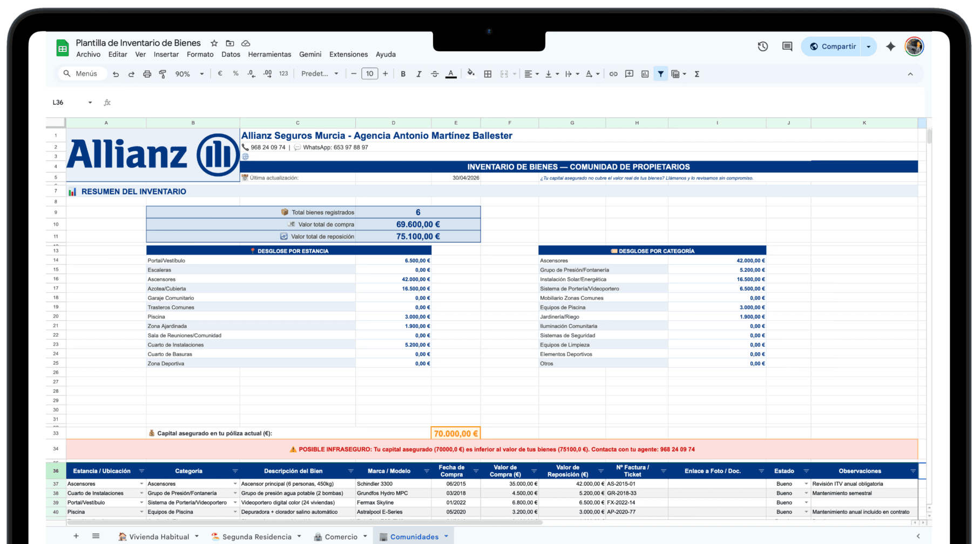
Task: Add a new sheet with plus
Action: point(76,536)
